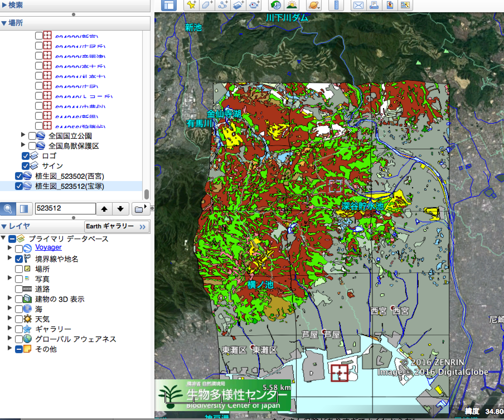The height and width of the screenshot is (420, 504).
Task: Open the Earth ギャラリー button
Action: point(117,226)
